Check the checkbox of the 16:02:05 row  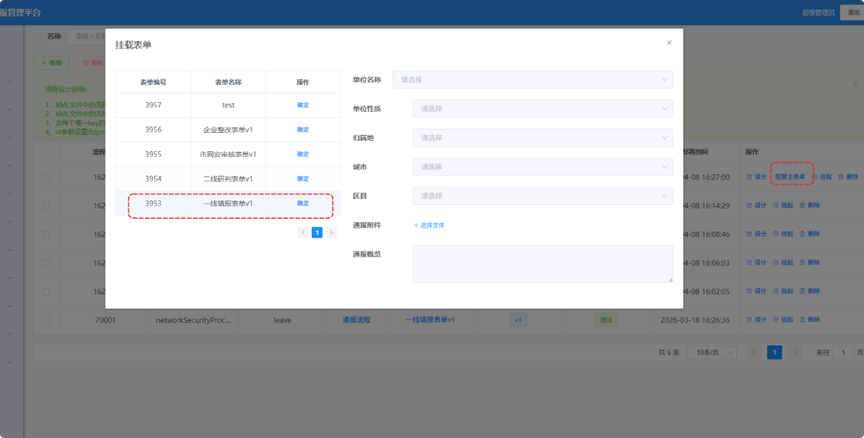point(46,292)
